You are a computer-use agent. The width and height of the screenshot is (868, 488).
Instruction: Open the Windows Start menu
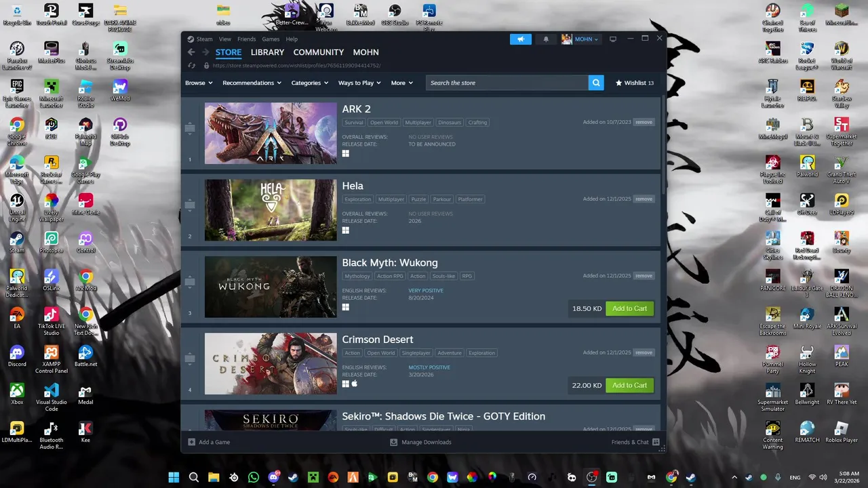pos(174,477)
